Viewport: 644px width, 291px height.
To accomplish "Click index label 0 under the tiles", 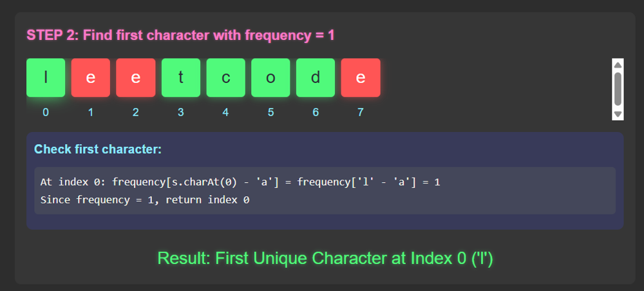I will (46, 112).
